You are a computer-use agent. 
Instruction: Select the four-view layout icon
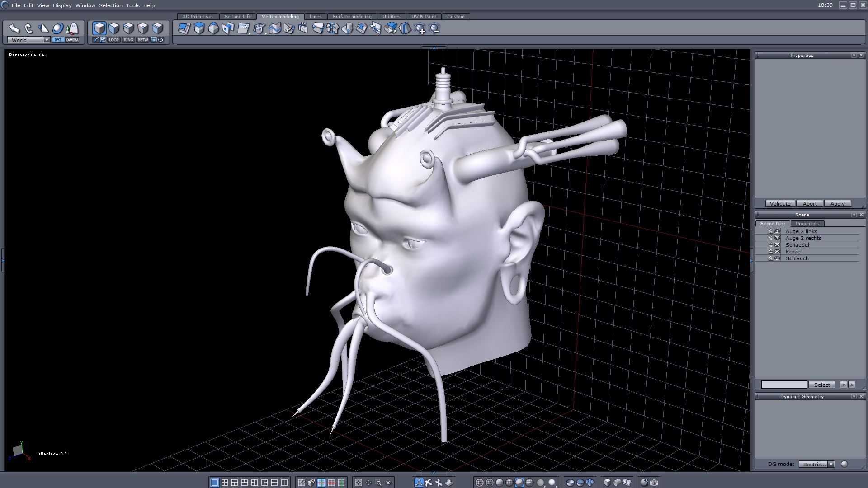click(x=225, y=483)
